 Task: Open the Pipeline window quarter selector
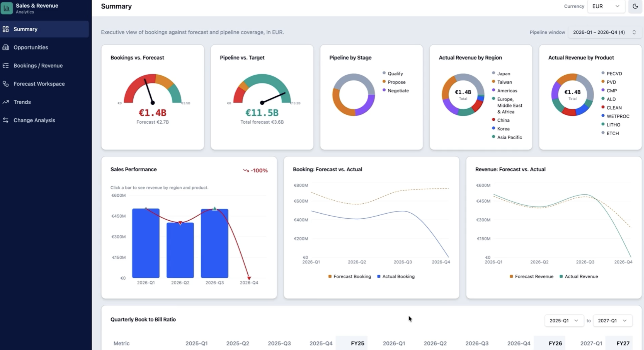pyautogui.click(x=605, y=32)
